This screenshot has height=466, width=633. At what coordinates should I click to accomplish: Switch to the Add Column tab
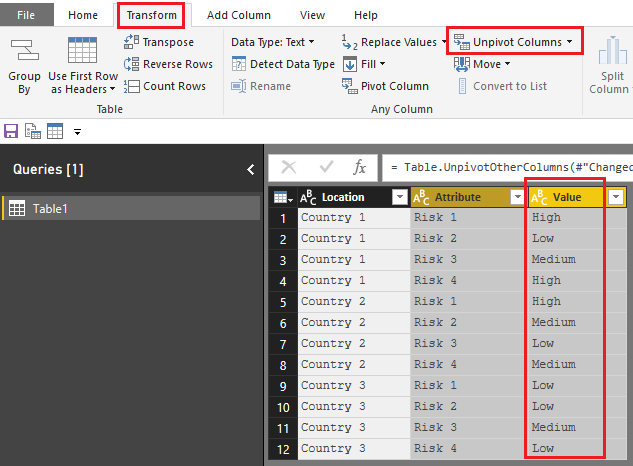point(239,15)
